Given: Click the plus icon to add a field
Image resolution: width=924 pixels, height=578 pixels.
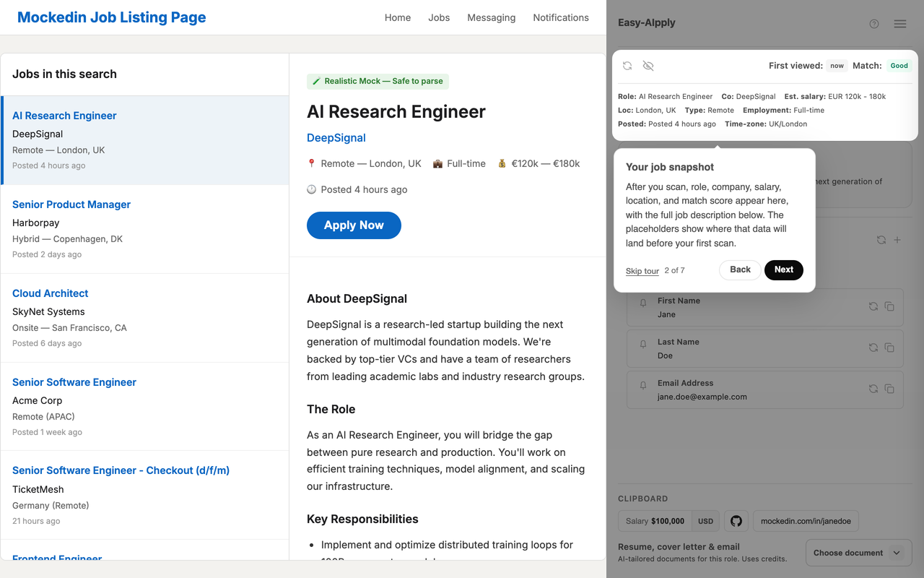Looking at the screenshot, I should click(897, 240).
